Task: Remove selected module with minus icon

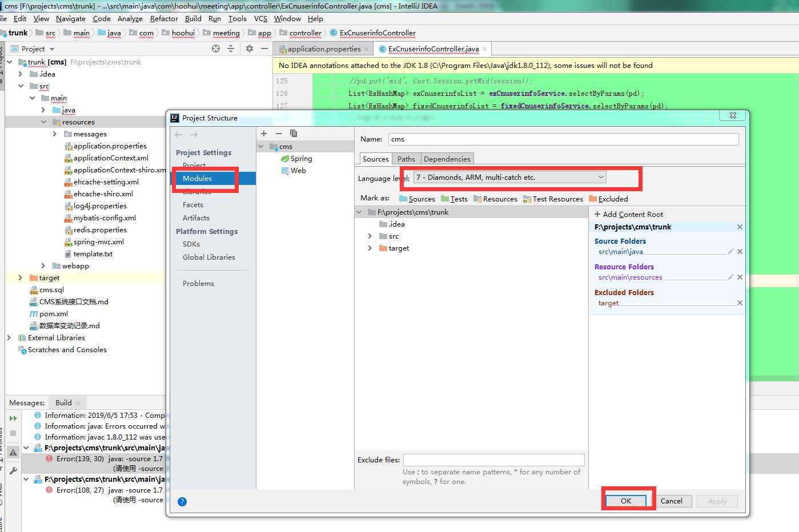Action: pos(279,134)
